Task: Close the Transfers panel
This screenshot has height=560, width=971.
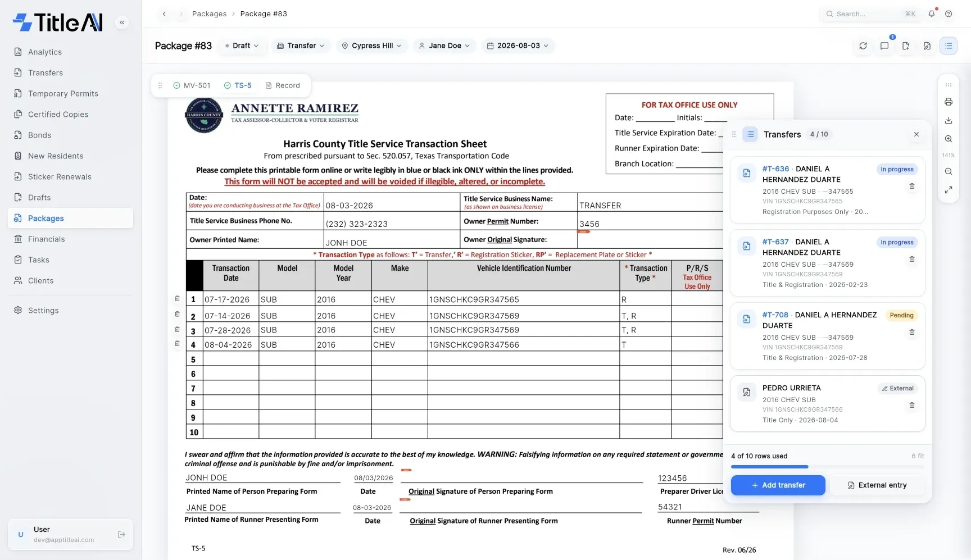Action: coord(916,134)
